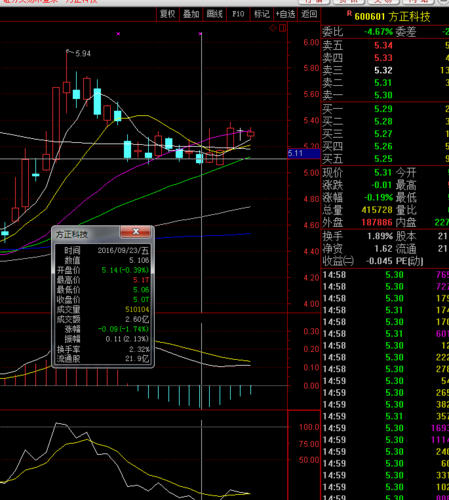Click popup 流通股 21.9亿 value
The width and height of the screenshot is (449, 500).
pos(137,359)
